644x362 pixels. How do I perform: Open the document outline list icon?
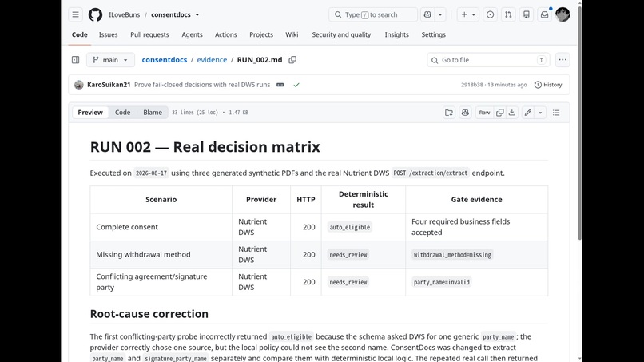556,113
